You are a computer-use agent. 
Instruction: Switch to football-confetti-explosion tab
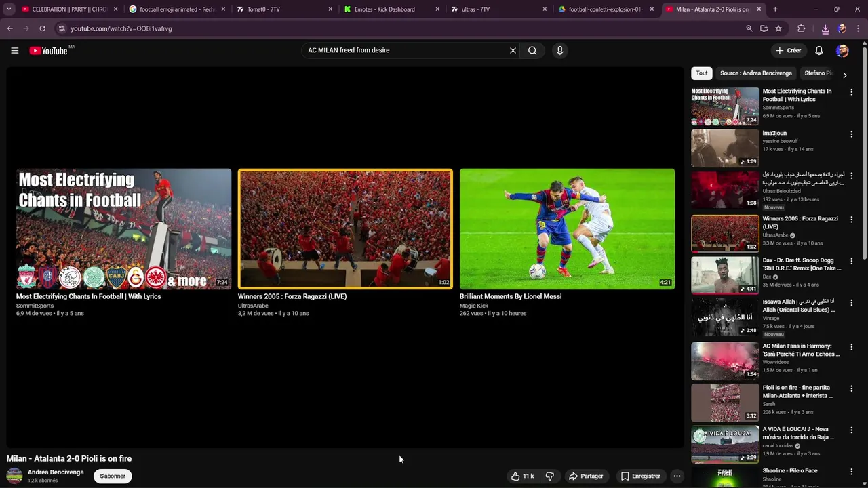pos(606,9)
